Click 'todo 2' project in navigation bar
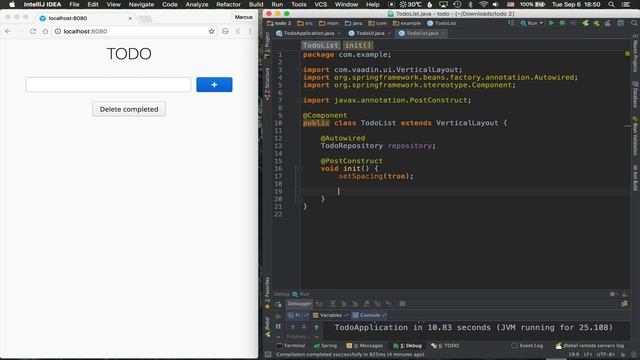640x360 pixels. (x=280, y=23)
